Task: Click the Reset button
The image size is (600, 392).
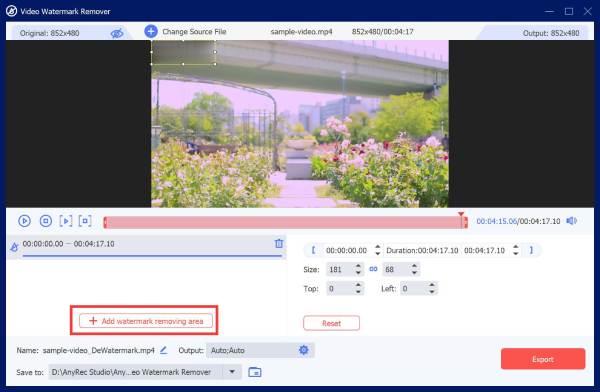Action: point(331,323)
